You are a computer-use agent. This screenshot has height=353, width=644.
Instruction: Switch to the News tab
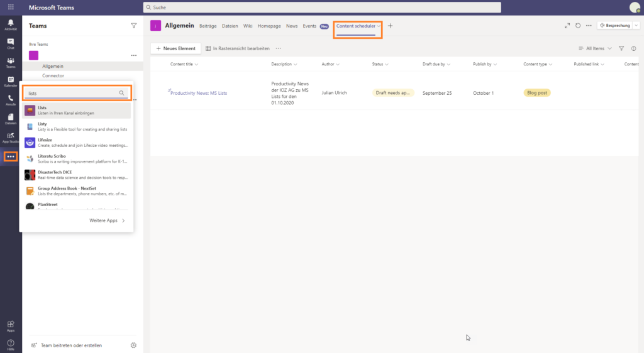292,26
